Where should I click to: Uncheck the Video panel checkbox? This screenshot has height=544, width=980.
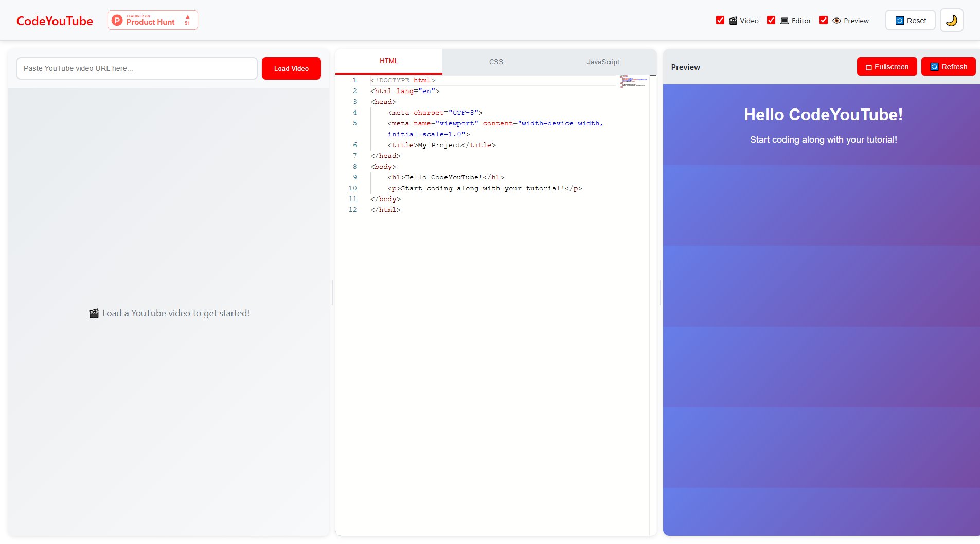click(x=720, y=20)
